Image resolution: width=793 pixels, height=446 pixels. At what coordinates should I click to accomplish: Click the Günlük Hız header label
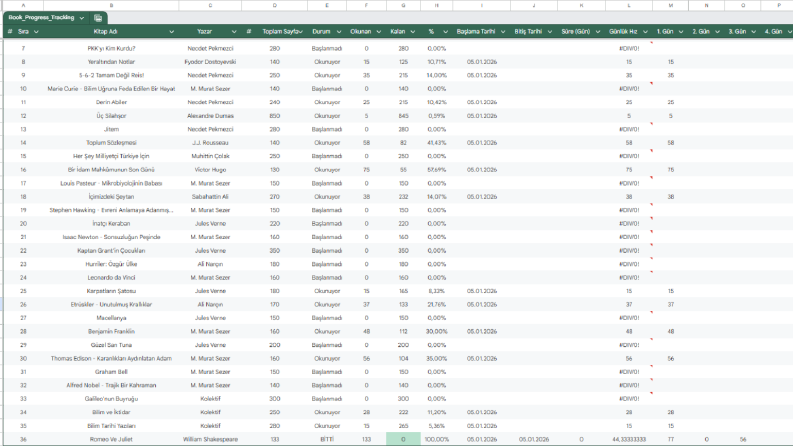623,31
